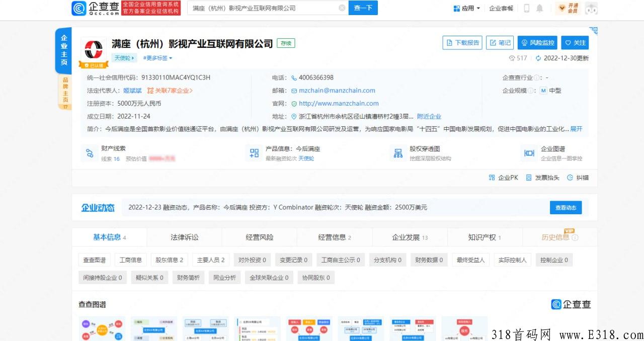Click the 财产线索 icon
This screenshot has width=644, height=341.
point(90,153)
